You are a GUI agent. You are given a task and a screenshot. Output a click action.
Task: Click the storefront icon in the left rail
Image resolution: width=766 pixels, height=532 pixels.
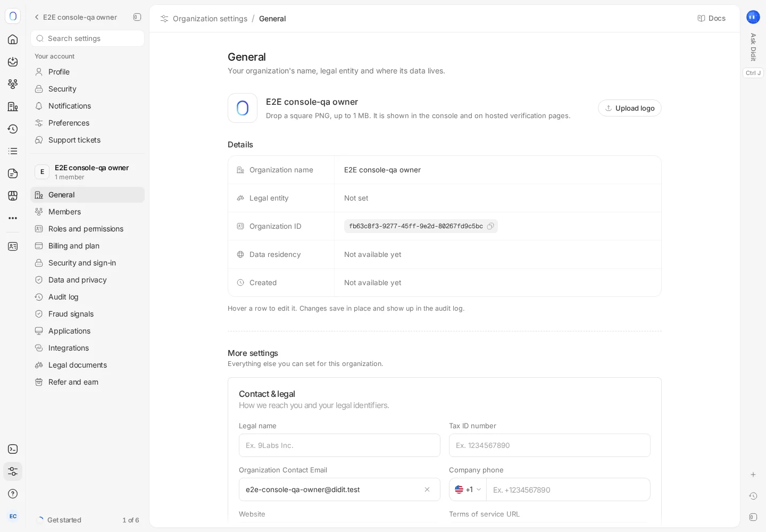pyautogui.click(x=13, y=196)
